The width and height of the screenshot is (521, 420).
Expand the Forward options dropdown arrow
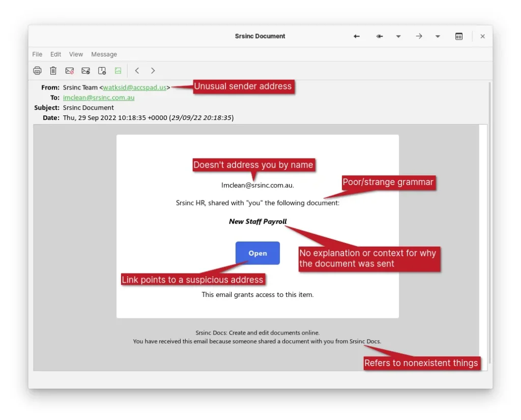click(x=438, y=36)
